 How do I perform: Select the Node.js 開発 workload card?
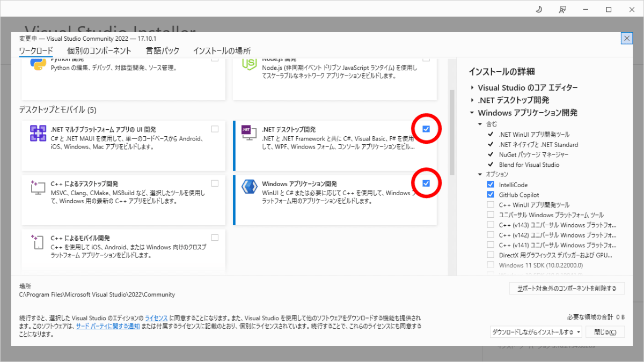click(335, 79)
